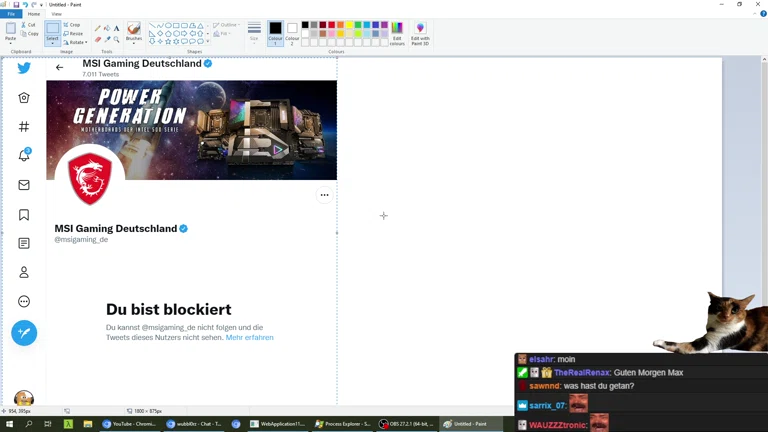Image resolution: width=768 pixels, height=432 pixels.
Task: Show the next row of the Shapes gallery
Action: pyautogui.click(x=208, y=33)
